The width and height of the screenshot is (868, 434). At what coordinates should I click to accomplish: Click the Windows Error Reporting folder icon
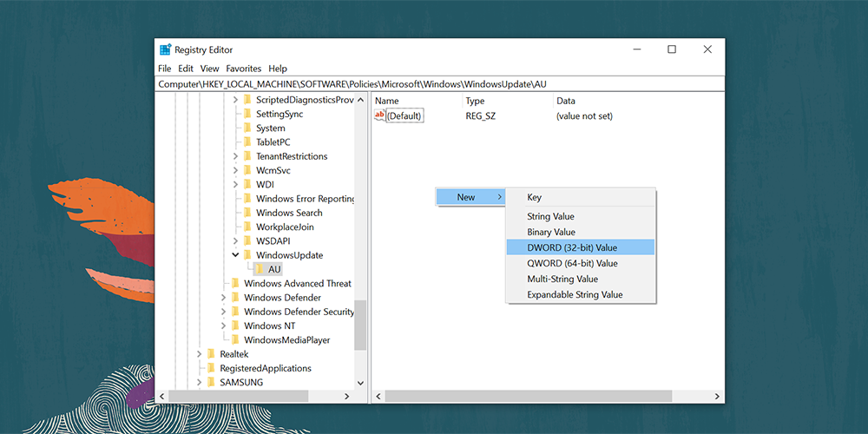click(247, 199)
